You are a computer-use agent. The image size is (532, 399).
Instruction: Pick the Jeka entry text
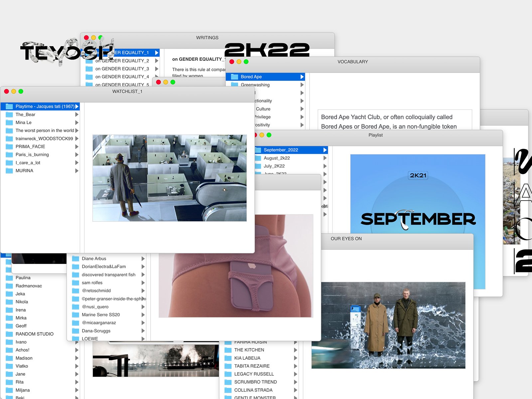[x=20, y=294]
